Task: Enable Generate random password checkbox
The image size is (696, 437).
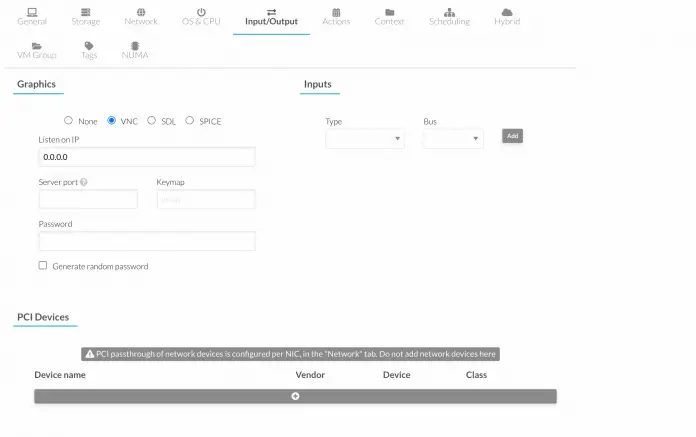Action: pyautogui.click(x=43, y=266)
